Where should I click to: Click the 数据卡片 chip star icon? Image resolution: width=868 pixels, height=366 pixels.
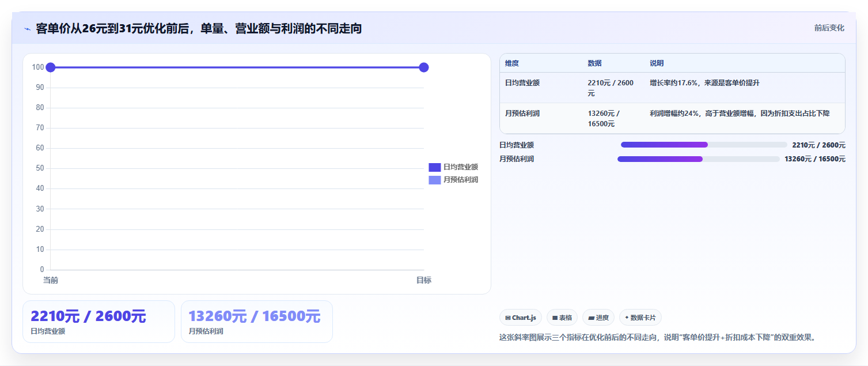pos(627,318)
